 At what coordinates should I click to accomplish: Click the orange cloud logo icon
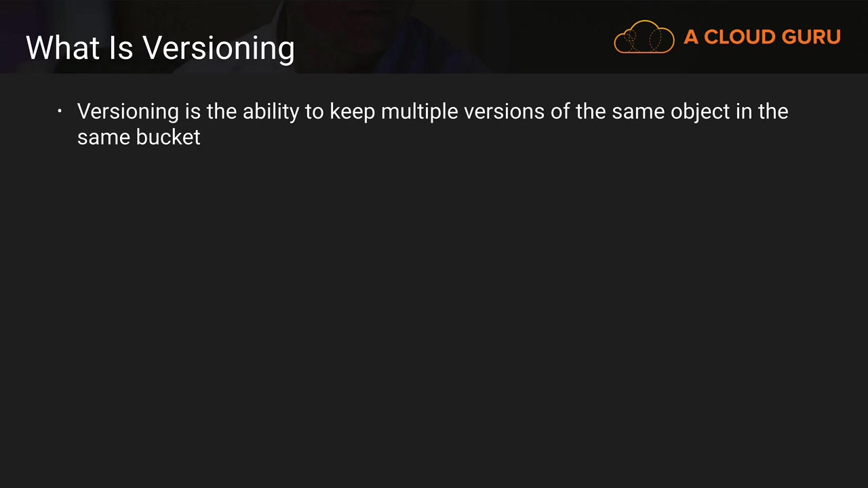(x=644, y=37)
